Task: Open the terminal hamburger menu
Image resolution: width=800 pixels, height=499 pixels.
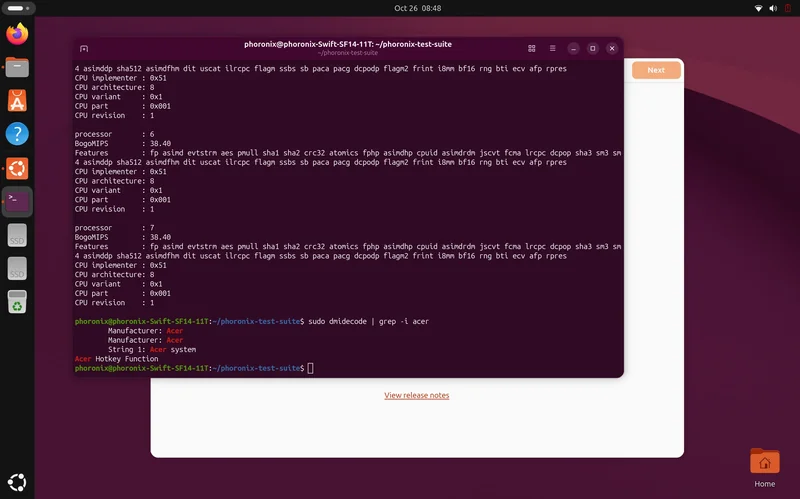Action: (x=553, y=48)
